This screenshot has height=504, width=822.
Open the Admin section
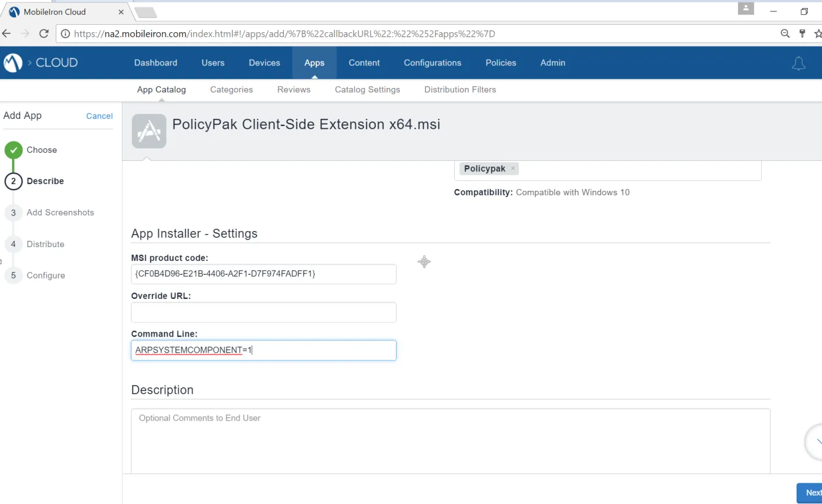point(552,63)
